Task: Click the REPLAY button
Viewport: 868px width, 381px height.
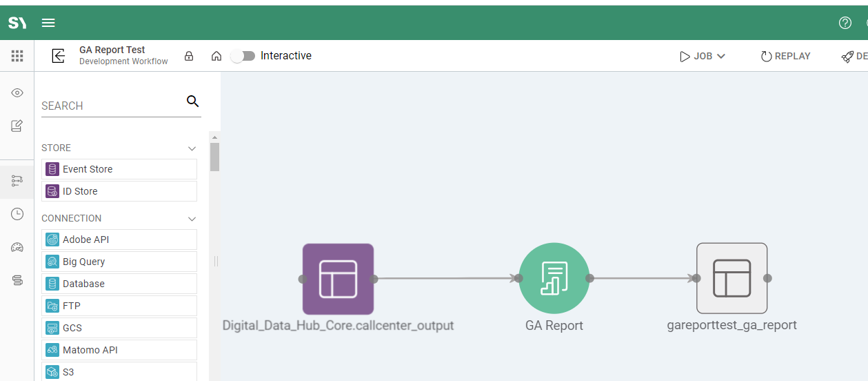Action: coord(785,56)
